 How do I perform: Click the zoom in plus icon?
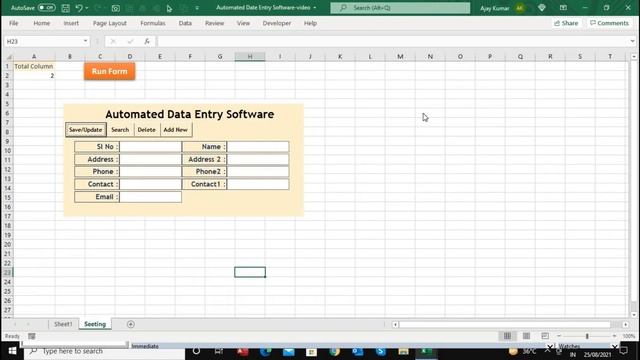coord(614,336)
